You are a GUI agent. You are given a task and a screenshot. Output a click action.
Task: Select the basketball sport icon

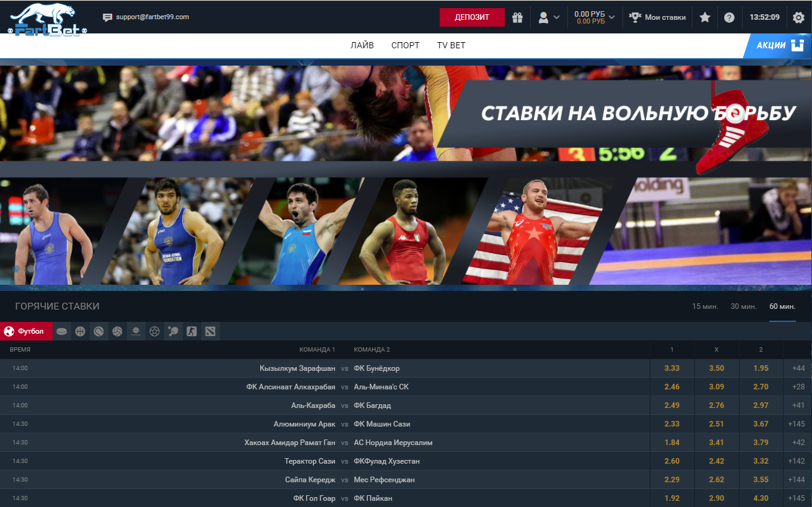80,331
